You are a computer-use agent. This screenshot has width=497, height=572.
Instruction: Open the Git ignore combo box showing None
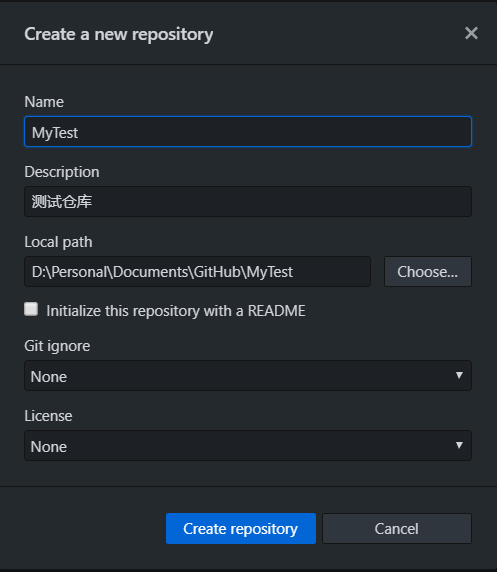tap(248, 376)
